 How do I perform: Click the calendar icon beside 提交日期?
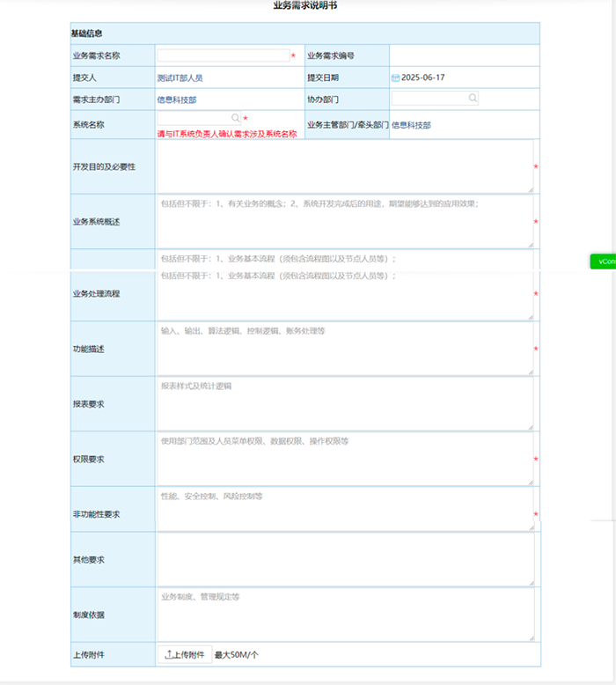395,77
